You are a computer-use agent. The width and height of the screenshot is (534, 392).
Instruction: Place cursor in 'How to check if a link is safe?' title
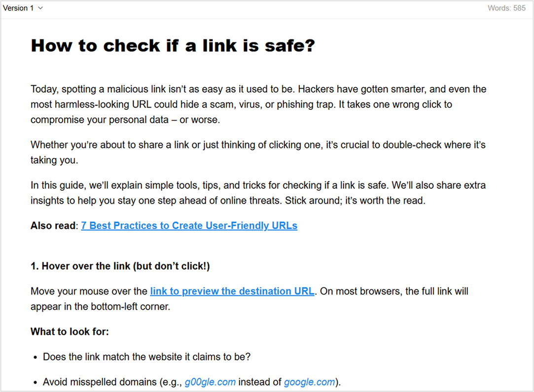[173, 45]
